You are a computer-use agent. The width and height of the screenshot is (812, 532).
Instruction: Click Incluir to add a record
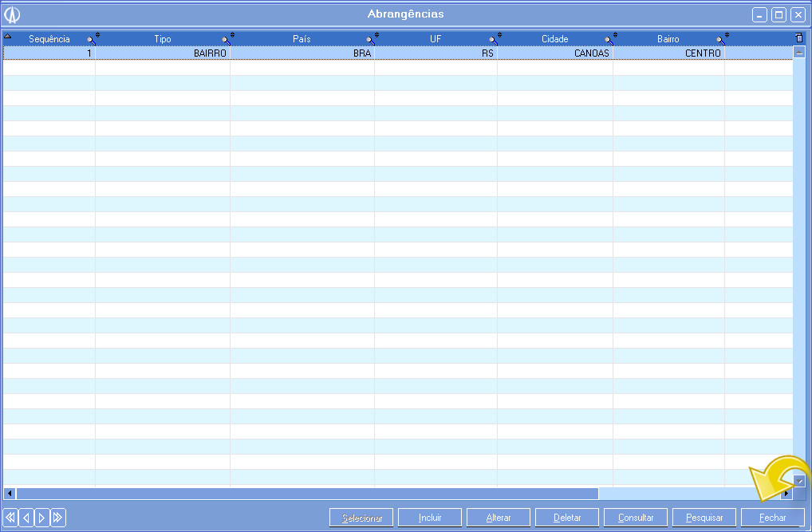[430, 518]
